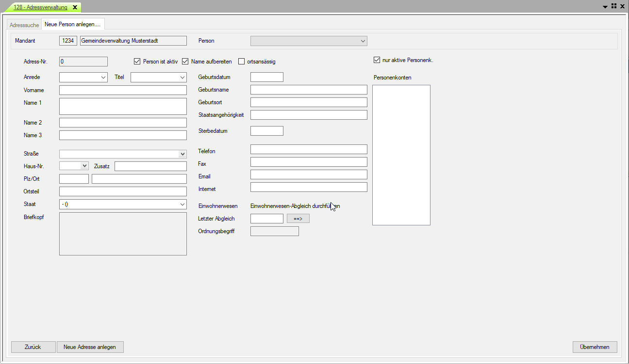Image resolution: width=629 pixels, height=364 pixels.
Task: Click the ==> button next to Letzter Abgleich
Action: pos(298,219)
